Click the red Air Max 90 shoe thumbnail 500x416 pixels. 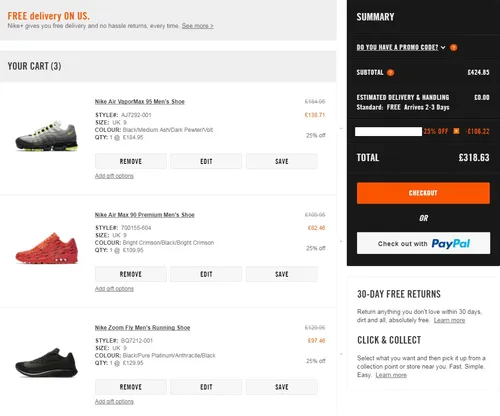(47, 248)
